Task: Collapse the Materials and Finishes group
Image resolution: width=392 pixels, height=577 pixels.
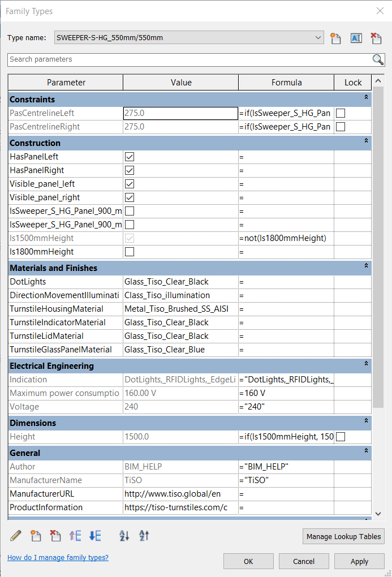Action: point(366,266)
